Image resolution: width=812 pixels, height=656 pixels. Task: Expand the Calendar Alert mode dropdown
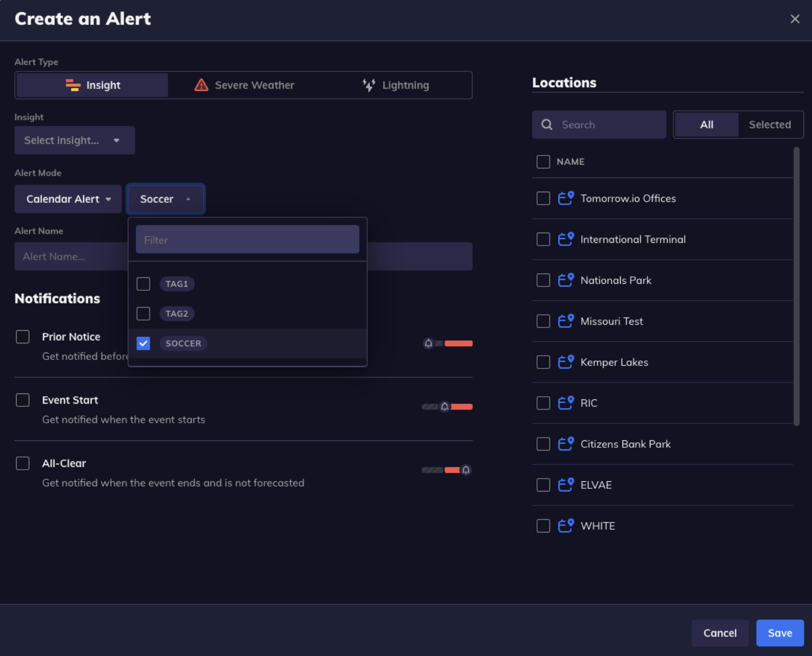tap(68, 199)
